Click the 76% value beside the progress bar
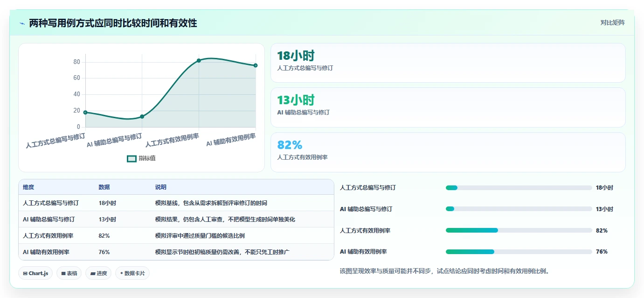The height and width of the screenshot is (298, 644). (x=602, y=252)
